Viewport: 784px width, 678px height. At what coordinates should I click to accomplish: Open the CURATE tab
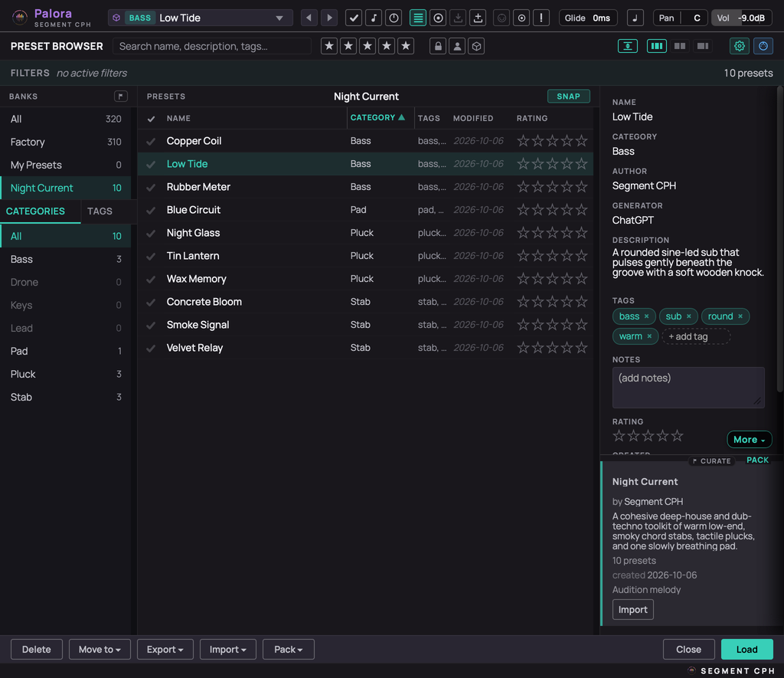713,461
